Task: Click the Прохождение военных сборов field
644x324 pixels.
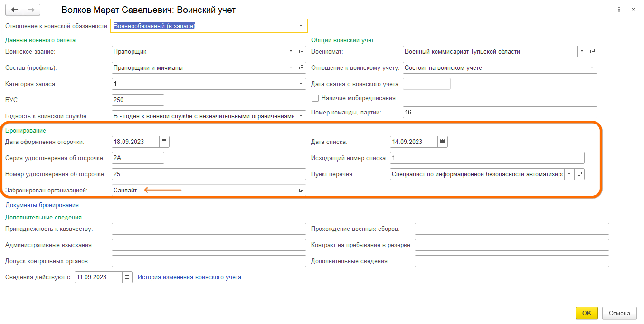Action: click(x=512, y=229)
